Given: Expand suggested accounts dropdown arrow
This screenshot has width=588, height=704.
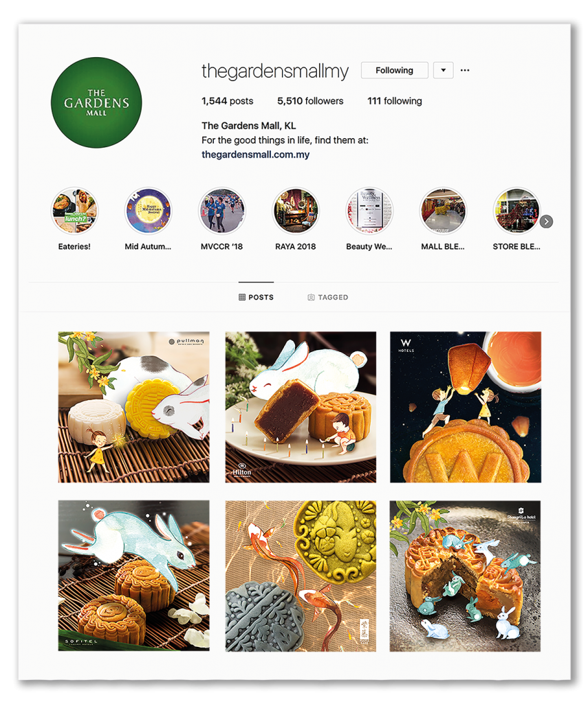Looking at the screenshot, I should pos(444,70).
